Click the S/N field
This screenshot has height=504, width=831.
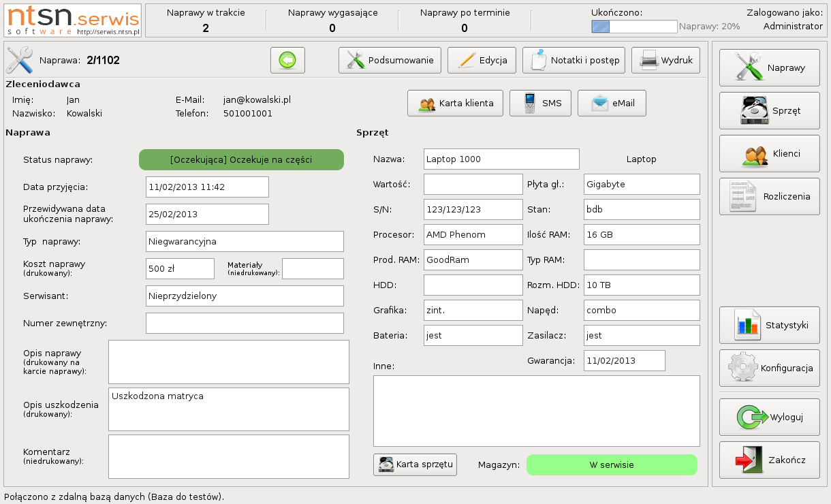[x=473, y=209]
